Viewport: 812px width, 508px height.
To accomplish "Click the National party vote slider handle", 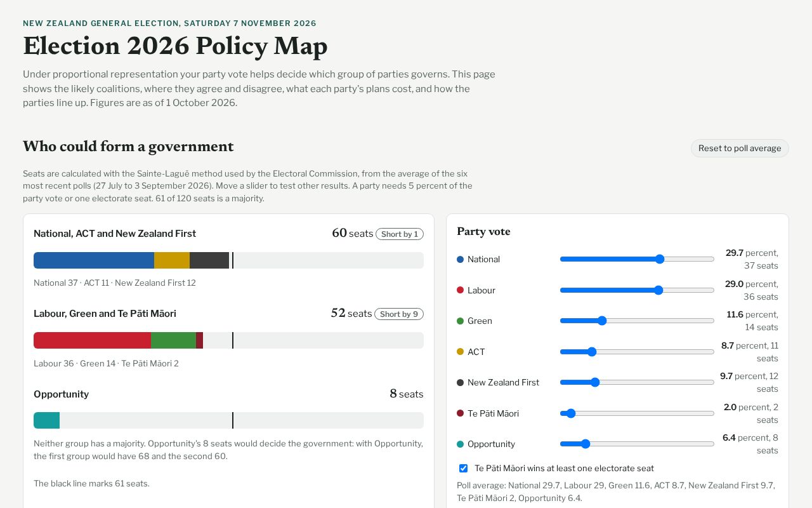I will click(x=660, y=259).
